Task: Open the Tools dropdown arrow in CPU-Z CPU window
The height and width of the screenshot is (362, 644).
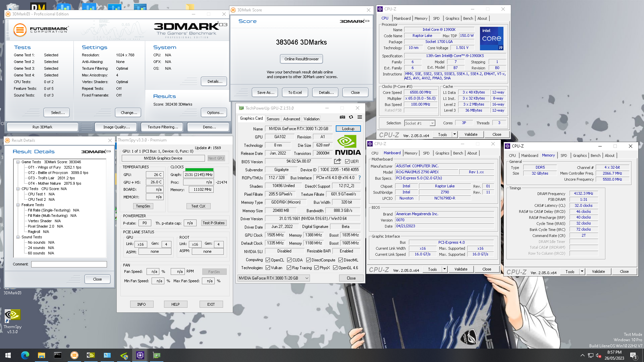Action: pos(454,134)
